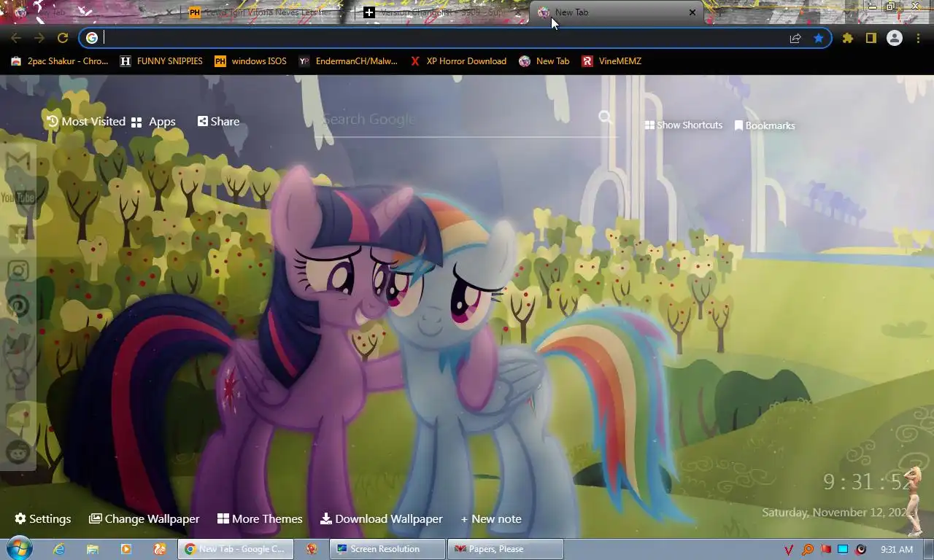Click the blue bookmark star icon

tap(819, 38)
